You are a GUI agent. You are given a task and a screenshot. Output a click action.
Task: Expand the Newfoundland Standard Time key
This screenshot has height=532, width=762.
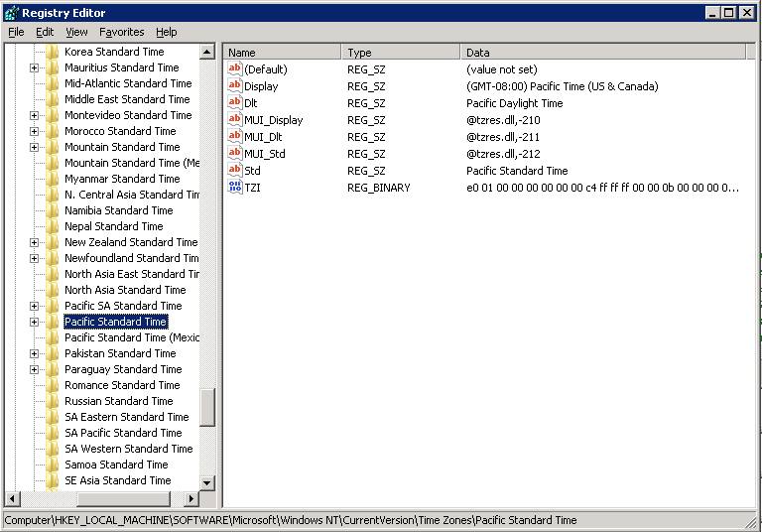point(34,258)
